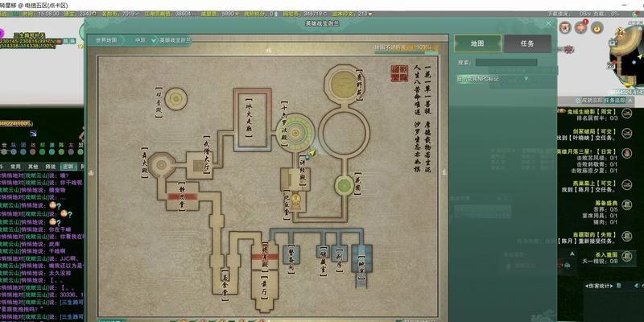Click the 副本印文 dropdown arrow
The width and height of the screenshot is (644, 322).
click(x=370, y=14)
